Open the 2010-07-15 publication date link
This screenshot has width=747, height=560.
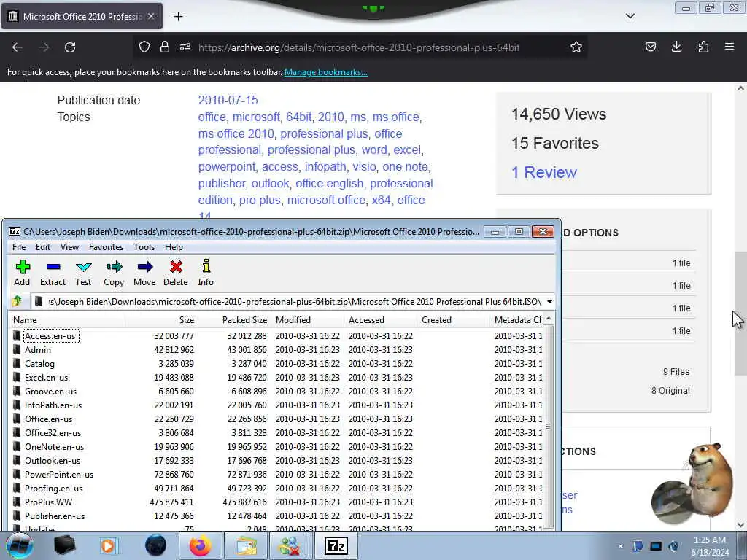tap(228, 100)
